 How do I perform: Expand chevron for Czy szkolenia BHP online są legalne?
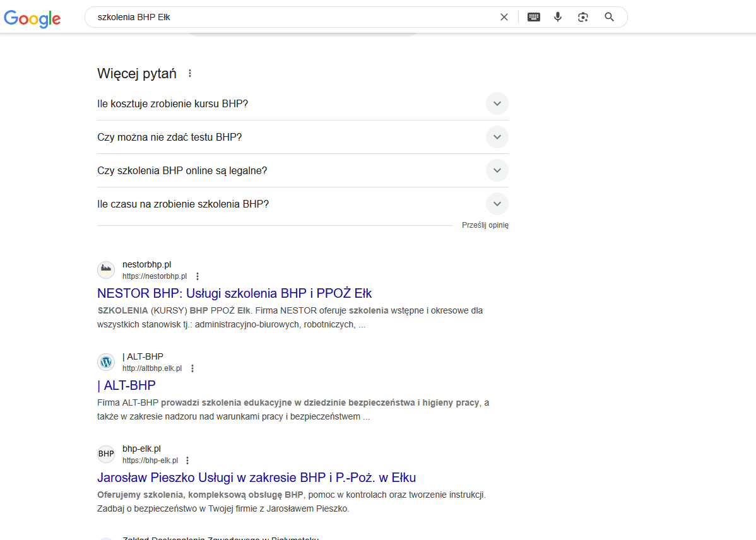(497, 171)
